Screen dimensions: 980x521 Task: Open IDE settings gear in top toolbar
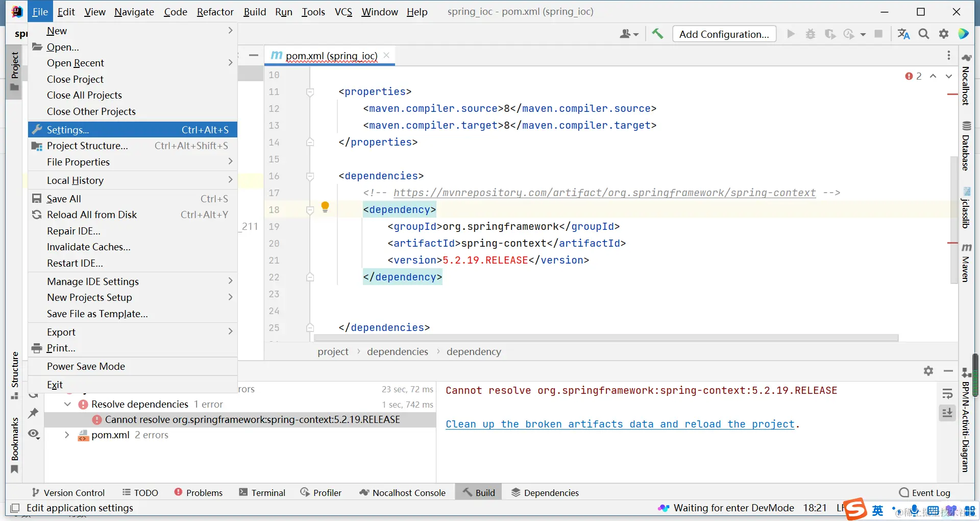(x=944, y=34)
